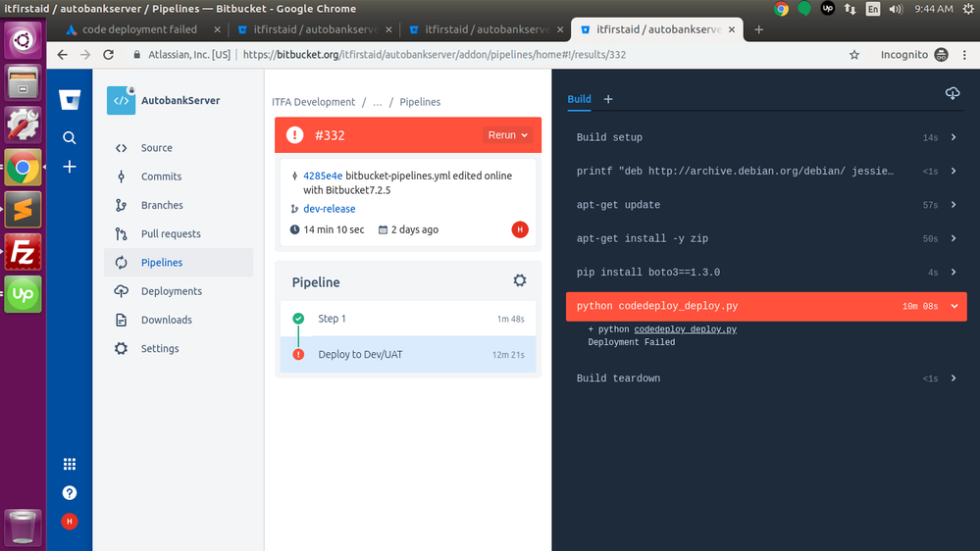Open commit link 4285e4e
The image size is (980, 551).
[323, 176]
